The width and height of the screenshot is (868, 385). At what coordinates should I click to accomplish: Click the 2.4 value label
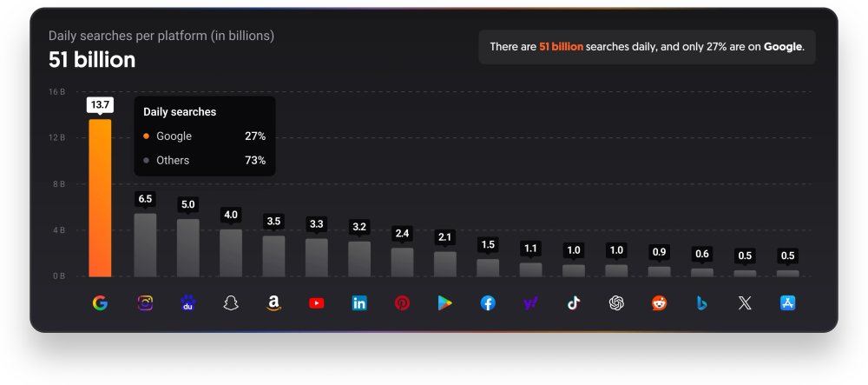(402, 233)
